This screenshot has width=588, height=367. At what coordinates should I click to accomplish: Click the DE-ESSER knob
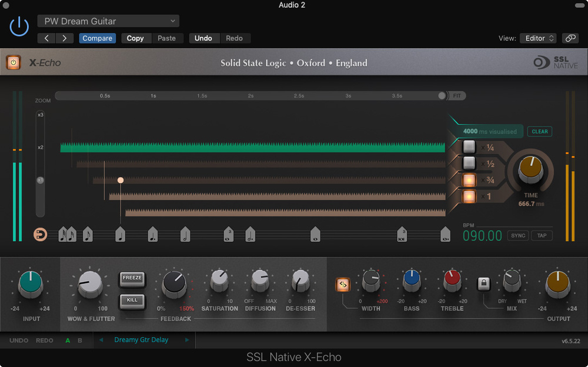click(300, 281)
